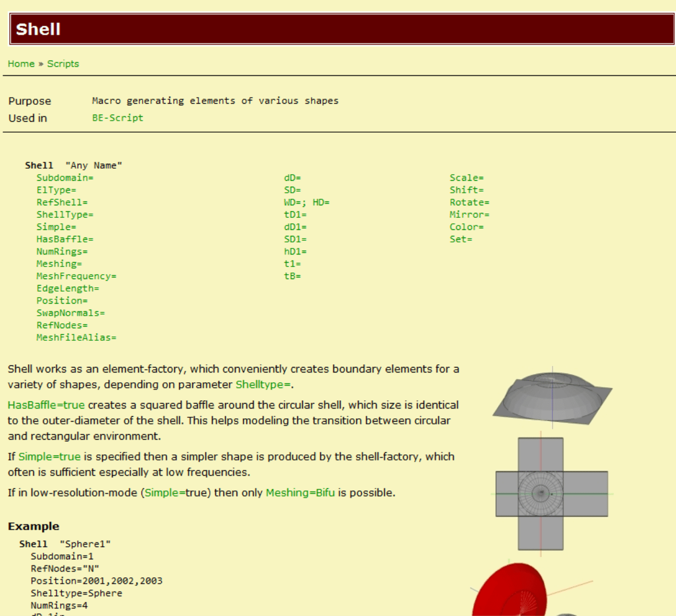This screenshot has width=676, height=616.
Task: Open the Rotate= parameter link
Action: pos(469,203)
